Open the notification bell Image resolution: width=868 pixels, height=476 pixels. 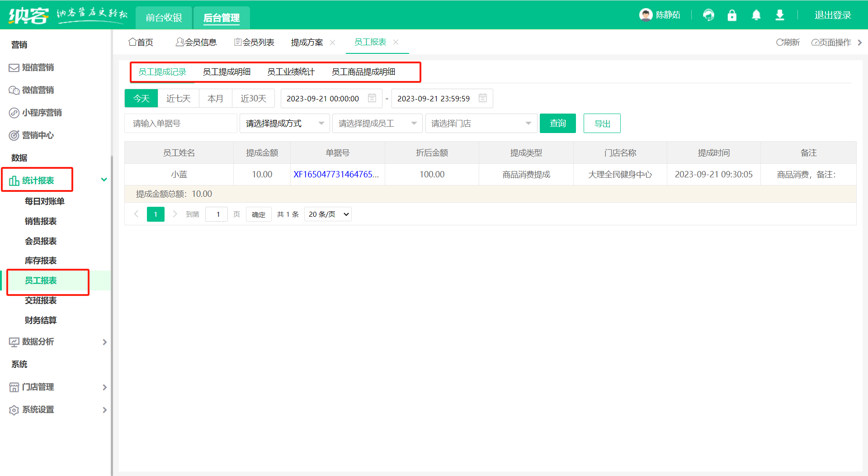pyautogui.click(x=756, y=15)
